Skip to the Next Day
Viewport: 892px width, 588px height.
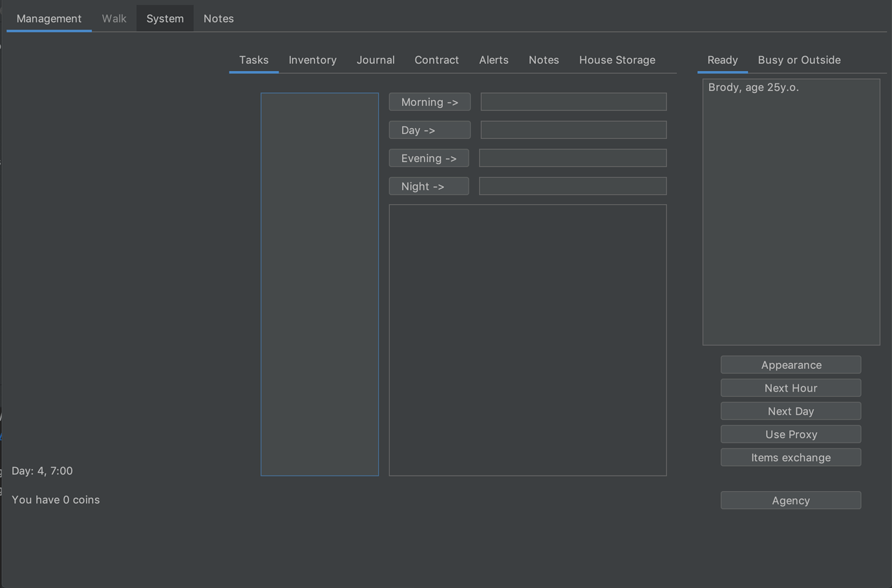click(791, 411)
